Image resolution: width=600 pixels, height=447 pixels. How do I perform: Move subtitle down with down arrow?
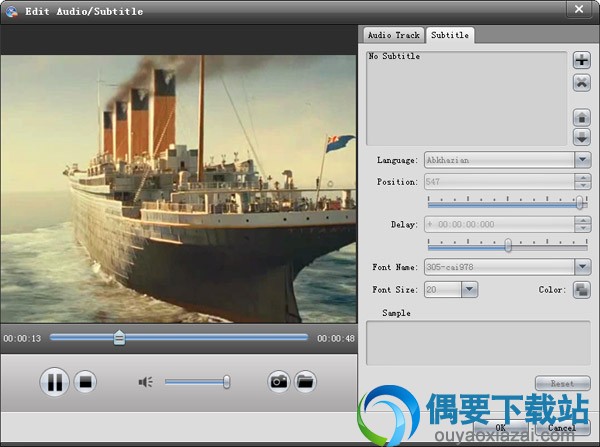582,137
